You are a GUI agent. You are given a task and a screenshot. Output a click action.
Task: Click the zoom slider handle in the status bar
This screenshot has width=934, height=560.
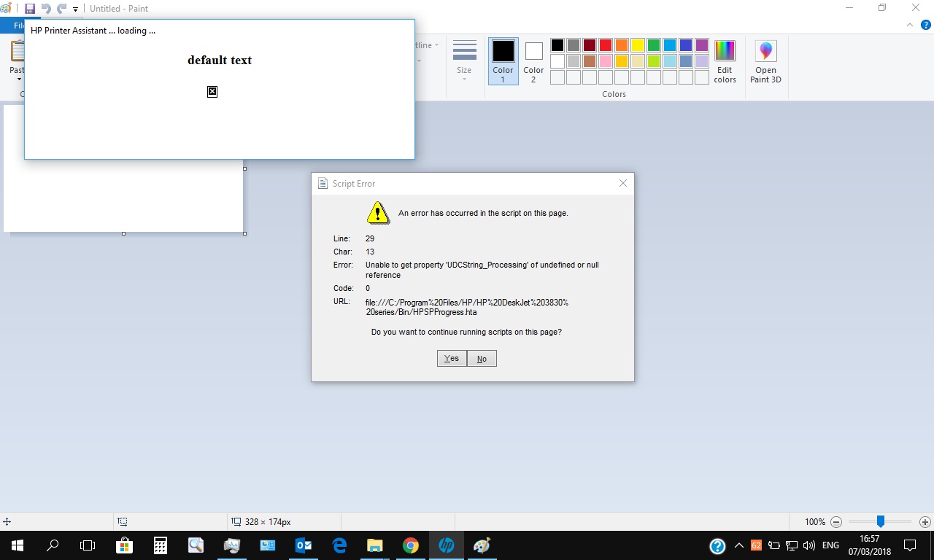pyautogui.click(x=881, y=521)
